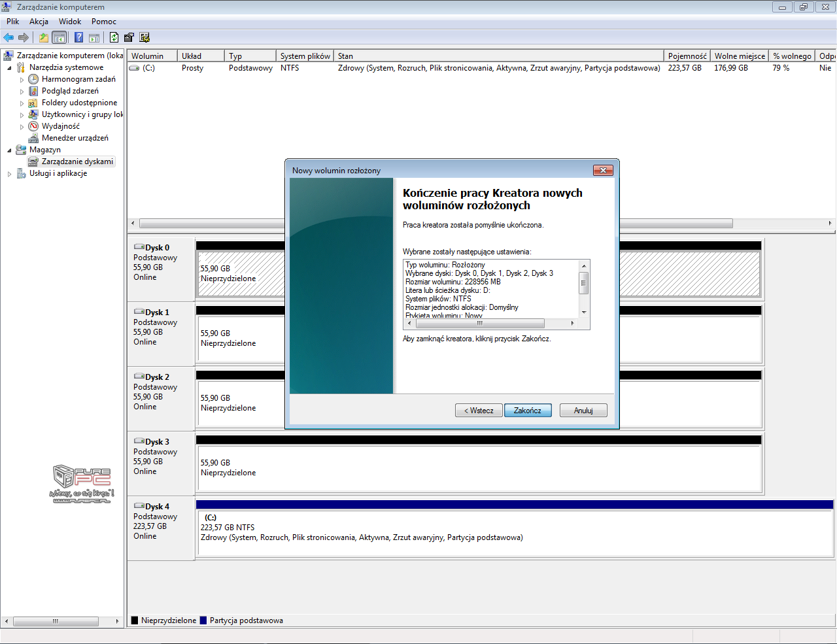Click the Wydajność performance icon

33,126
